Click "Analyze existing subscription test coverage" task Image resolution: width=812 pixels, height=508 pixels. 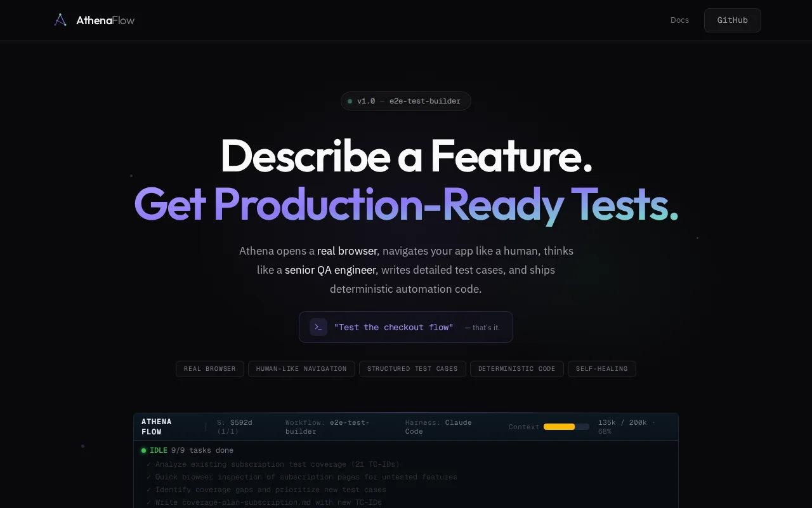click(273, 464)
